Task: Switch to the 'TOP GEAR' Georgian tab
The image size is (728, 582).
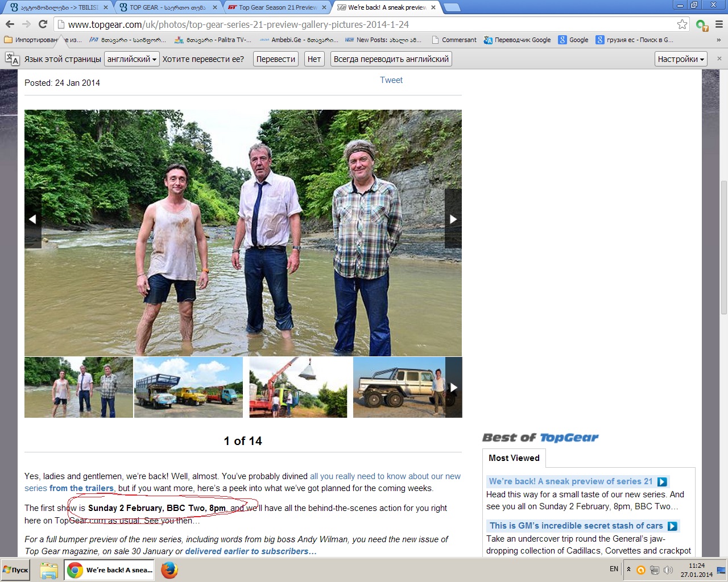Action: [x=168, y=7]
